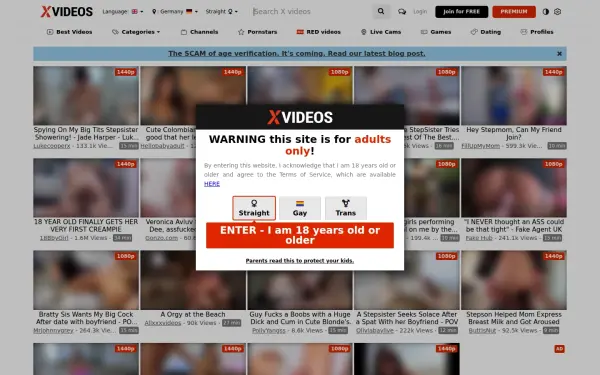Open the star-marked menu item
Viewport: 600px width, 375px height.
tap(258, 32)
